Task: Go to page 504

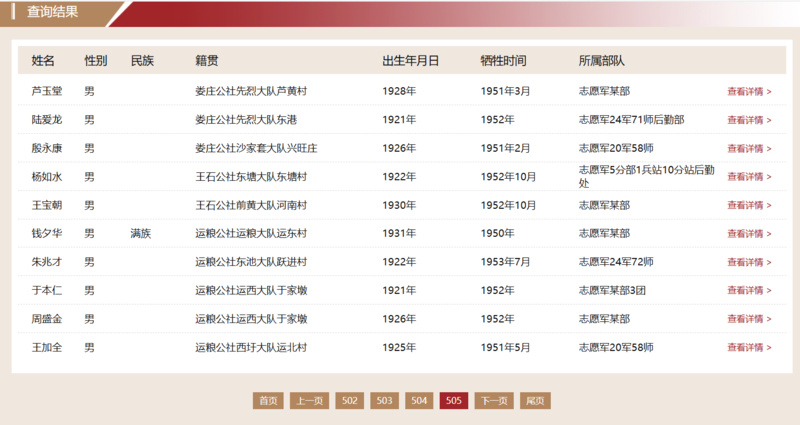Action: click(x=419, y=401)
